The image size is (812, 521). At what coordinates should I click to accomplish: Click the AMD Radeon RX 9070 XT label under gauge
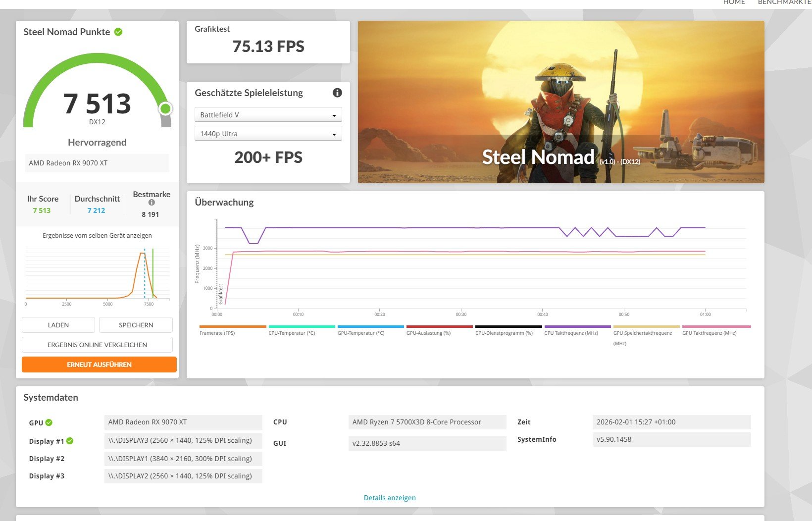pyautogui.click(x=97, y=163)
